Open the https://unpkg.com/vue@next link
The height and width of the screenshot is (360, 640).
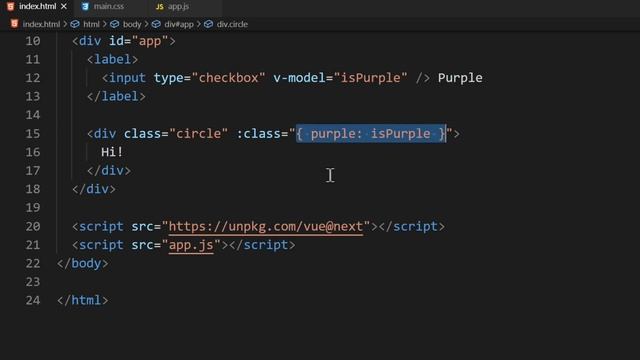(266, 227)
